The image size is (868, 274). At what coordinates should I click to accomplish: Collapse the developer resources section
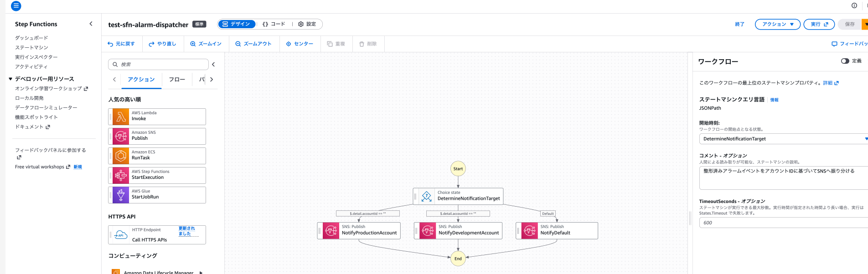(10, 79)
